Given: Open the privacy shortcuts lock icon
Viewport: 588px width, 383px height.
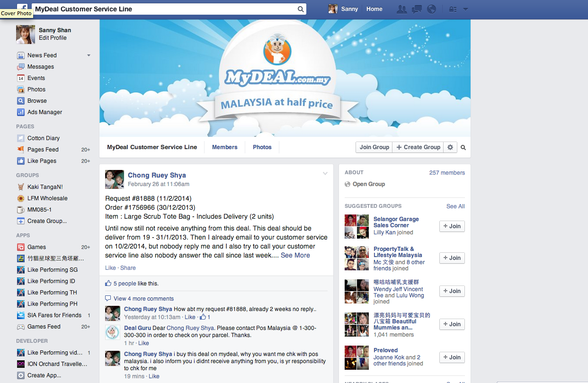Looking at the screenshot, I should [453, 9].
